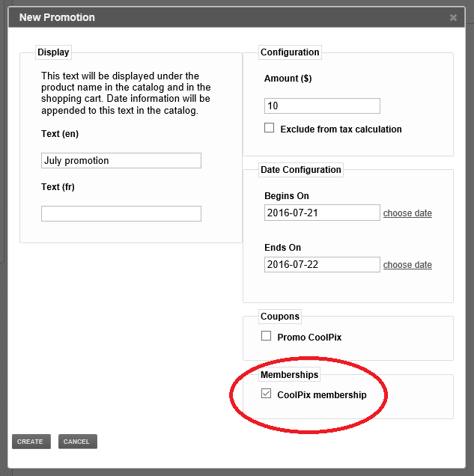Click the 'Display' section heading

(53, 52)
